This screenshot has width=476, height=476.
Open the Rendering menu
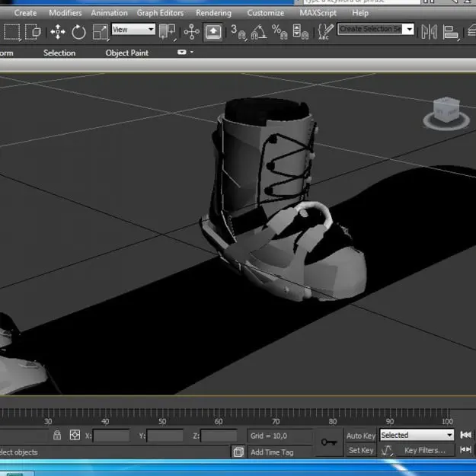[213, 13]
